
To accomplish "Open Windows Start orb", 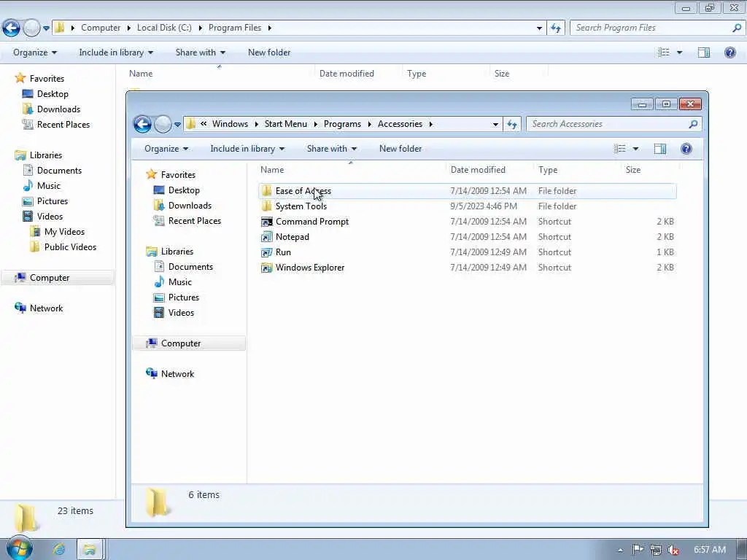I will click(x=19, y=548).
